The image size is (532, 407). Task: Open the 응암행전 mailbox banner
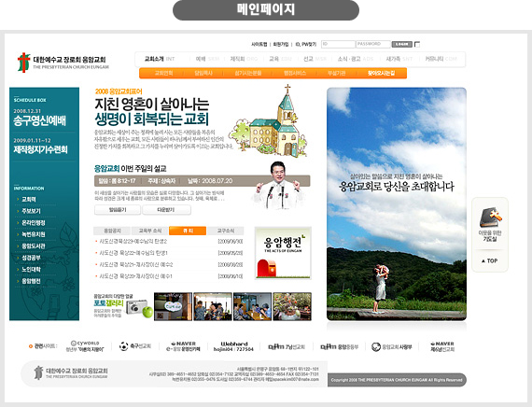[x=283, y=253]
